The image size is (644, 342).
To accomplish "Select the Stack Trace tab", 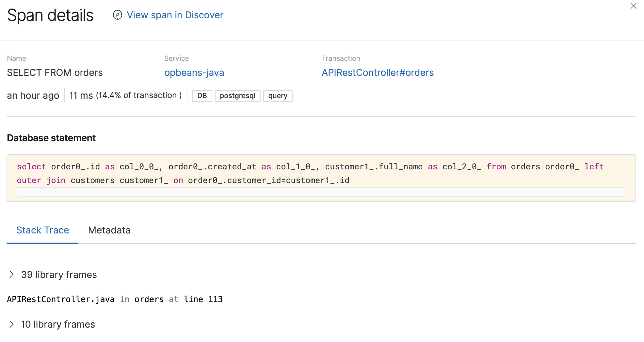I will coord(42,230).
